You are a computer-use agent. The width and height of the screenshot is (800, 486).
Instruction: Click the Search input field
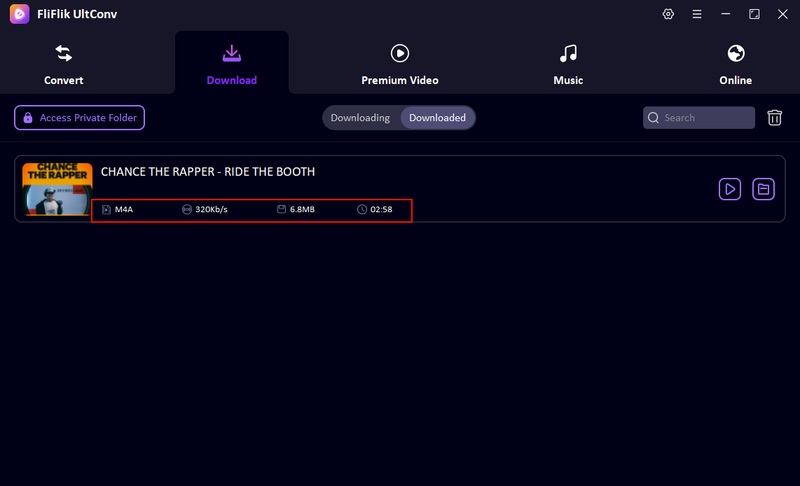click(698, 118)
